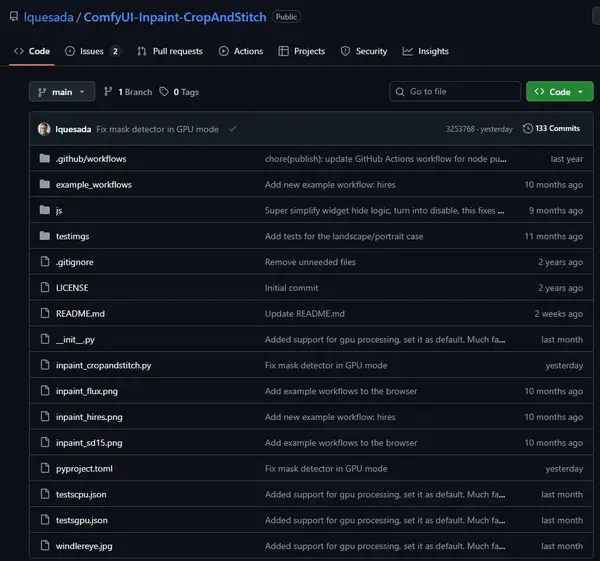Click file icon beside __init__.py
The width and height of the screenshot is (600, 561).
(45, 339)
